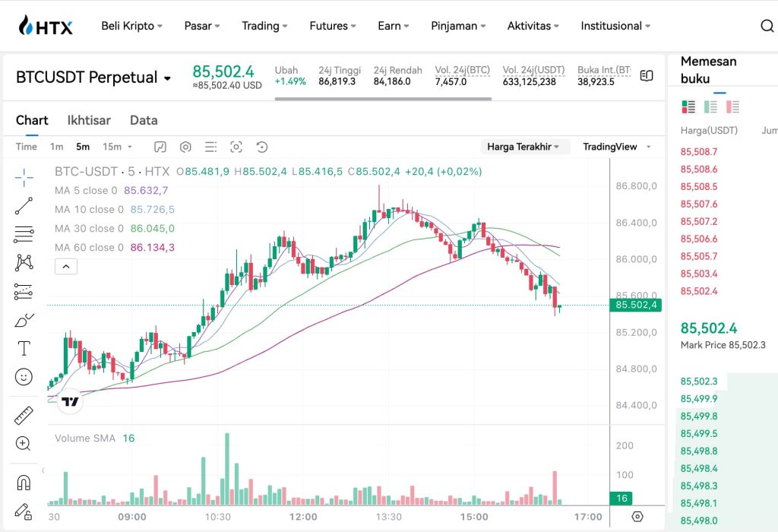The width and height of the screenshot is (778, 532).
Task: Open the Futures menu
Action: pyautogui.click(x=333, y=26)
